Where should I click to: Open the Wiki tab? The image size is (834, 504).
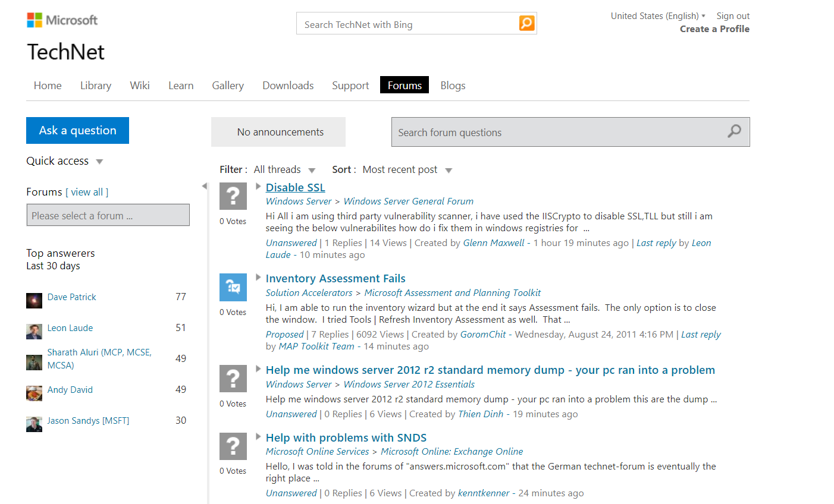(140, 86)
